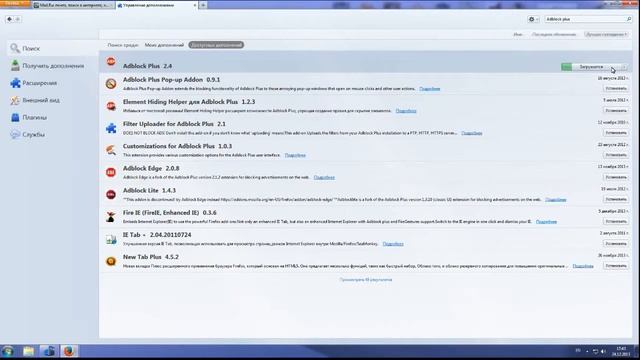This screenshot has width=640, height=360.
Task: Open the Расширения sidebar category
Action: click(x=53, y=83)
